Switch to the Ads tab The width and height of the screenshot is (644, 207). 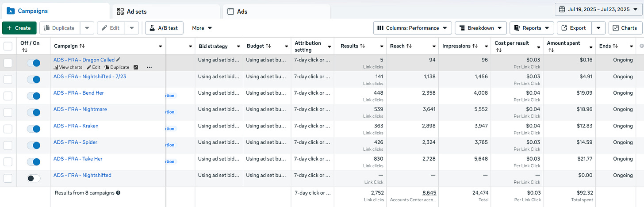point(276,11)
